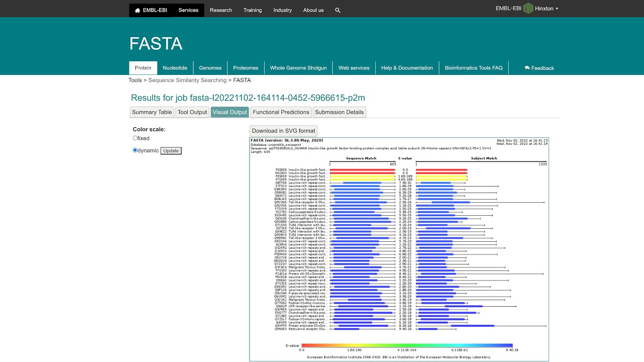Switch to the Proteomes tab

click(x=246, y=68)
